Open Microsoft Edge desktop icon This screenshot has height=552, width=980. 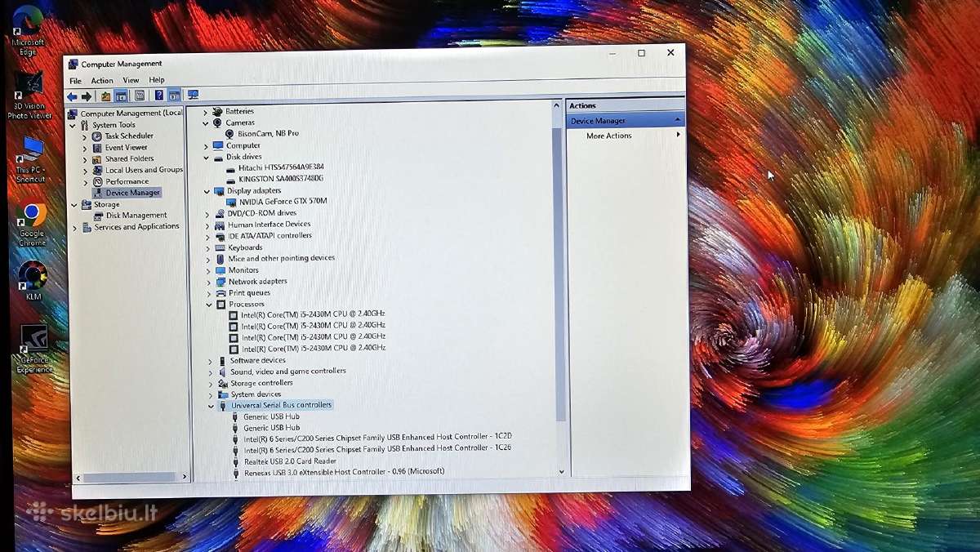pos(28,31)
